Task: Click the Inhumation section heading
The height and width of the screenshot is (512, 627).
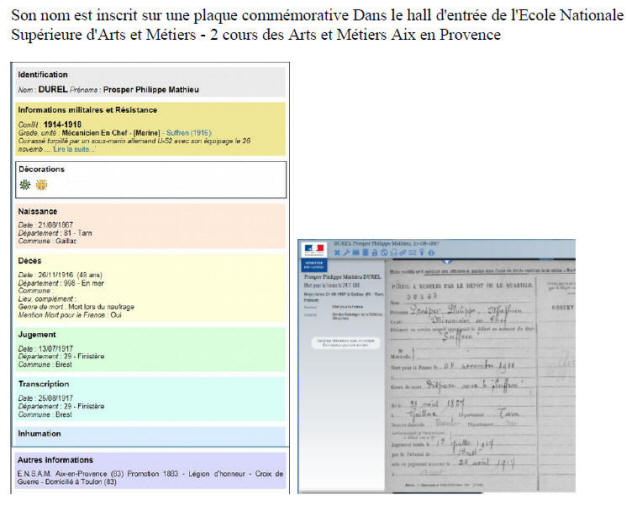Action: [40, 434]
